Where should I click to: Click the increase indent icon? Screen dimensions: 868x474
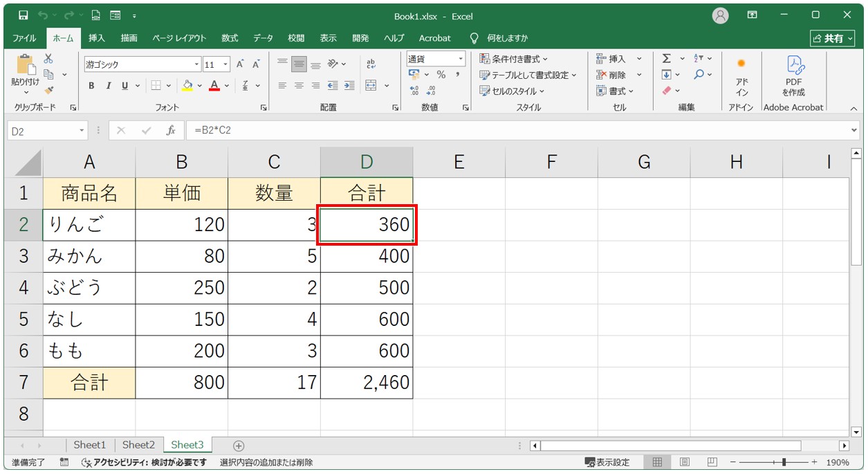point(349,86)
